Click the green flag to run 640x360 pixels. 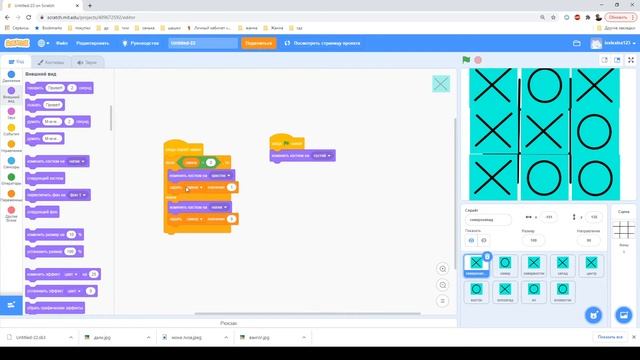[466, 60]
